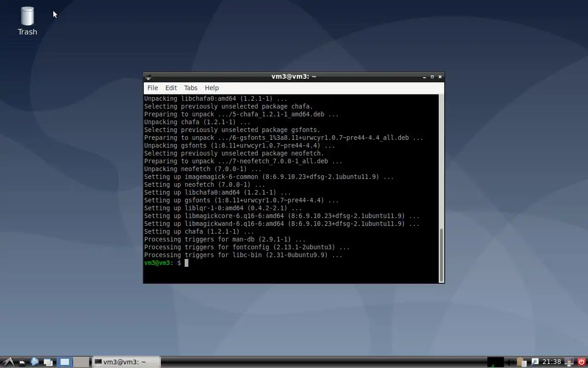The image size is (588, 368).
Task: Switch to the first workspace in the pager
Action: point(65,362)
